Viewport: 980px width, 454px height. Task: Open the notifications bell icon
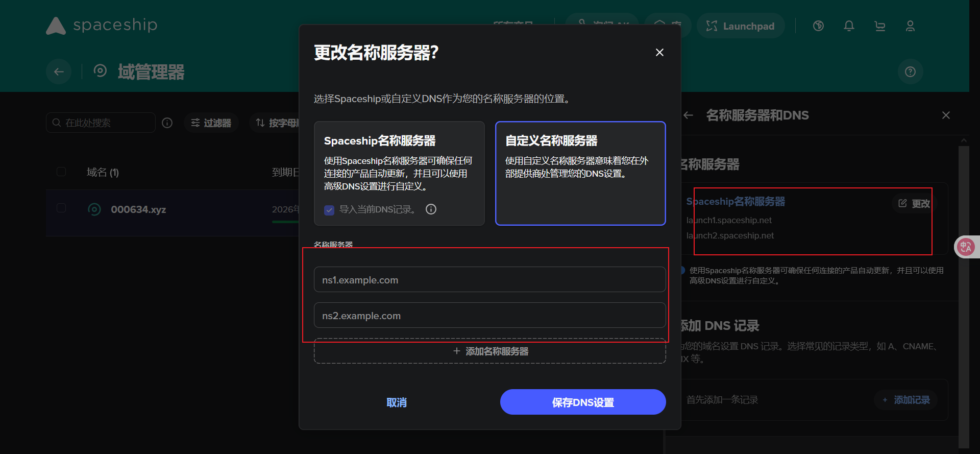point(849,26)
